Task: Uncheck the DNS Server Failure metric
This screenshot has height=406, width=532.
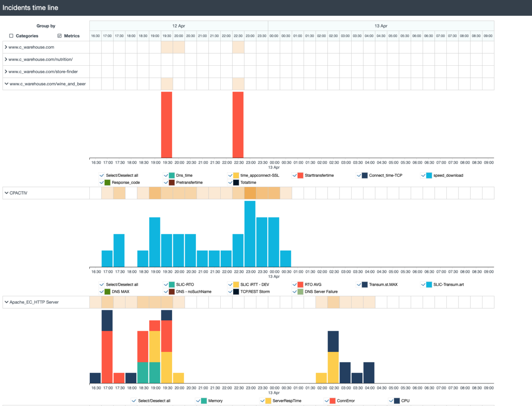Action: coord(294,292)
